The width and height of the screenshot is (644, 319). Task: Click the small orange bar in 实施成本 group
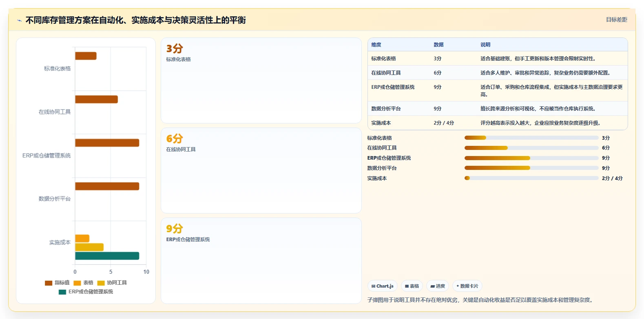[82, 238]
